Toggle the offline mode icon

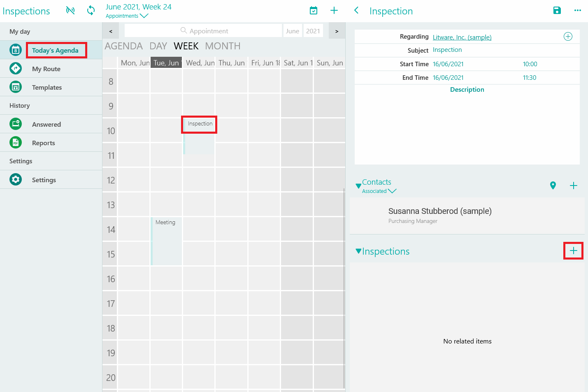click(70, 10)
